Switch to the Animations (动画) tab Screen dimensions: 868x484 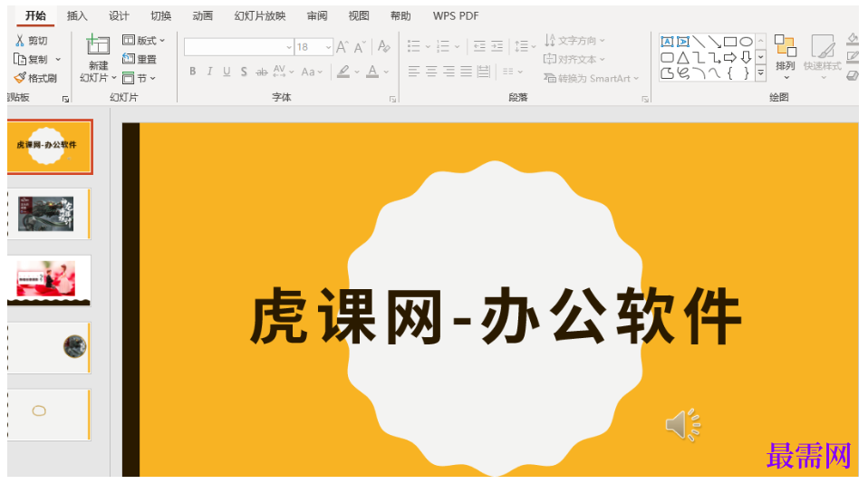point(203,15)
